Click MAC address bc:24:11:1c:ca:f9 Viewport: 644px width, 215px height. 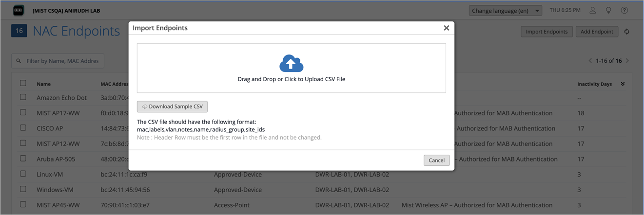[124, 174]
